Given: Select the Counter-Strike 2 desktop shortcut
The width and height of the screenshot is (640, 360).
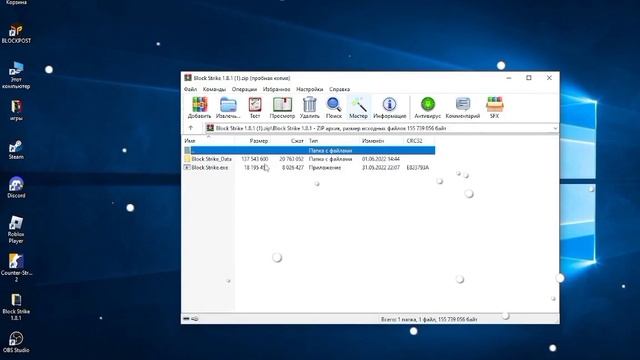Looking at the screenshot, I should point(16,267).
